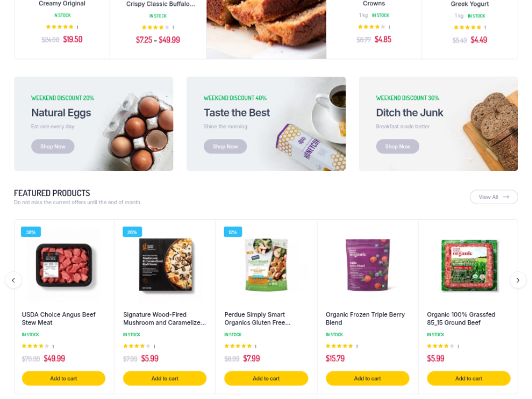Click the previous carousel arrow
This screenshot has height=399, width=532.
tap(14, 280)
